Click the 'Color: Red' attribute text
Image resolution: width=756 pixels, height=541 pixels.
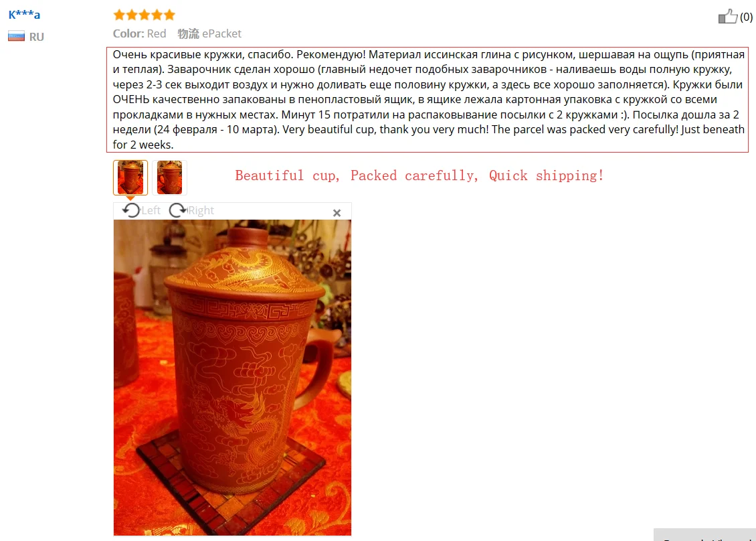[x=139, y=33]
